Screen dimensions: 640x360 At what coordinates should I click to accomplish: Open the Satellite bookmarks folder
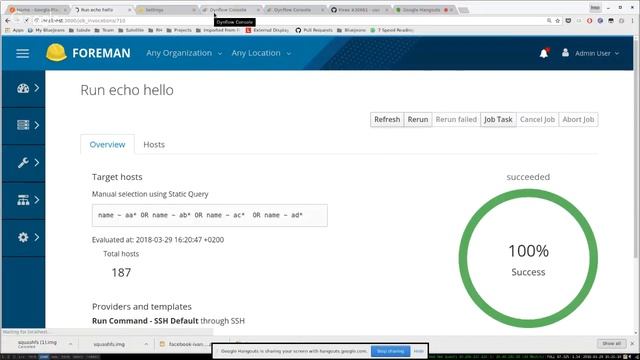[131, 30]
